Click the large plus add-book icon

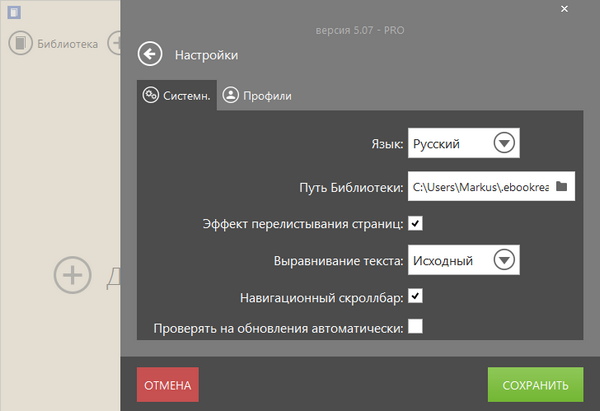[72, 274]
